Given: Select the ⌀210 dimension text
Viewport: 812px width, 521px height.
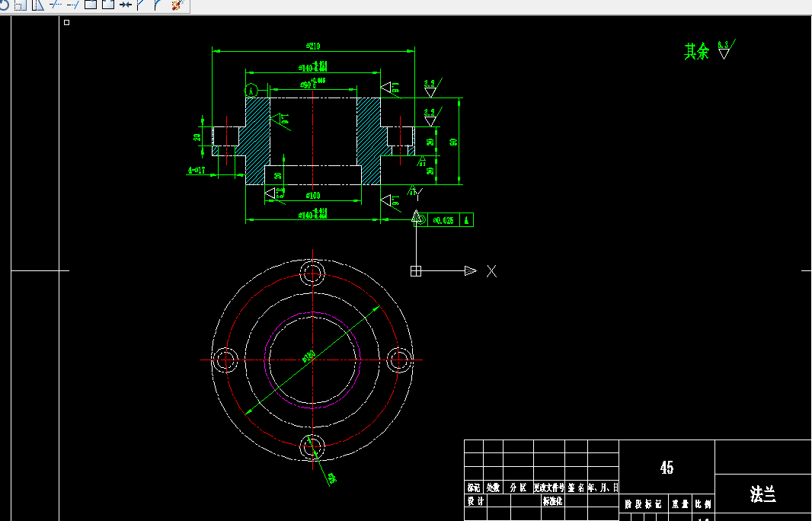Looking at the screenshot, I should 313,46.
